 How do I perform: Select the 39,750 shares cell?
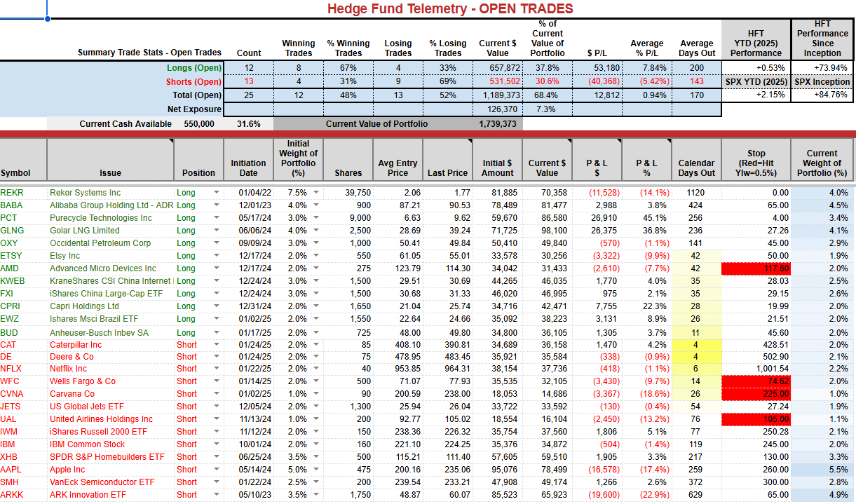348,193
